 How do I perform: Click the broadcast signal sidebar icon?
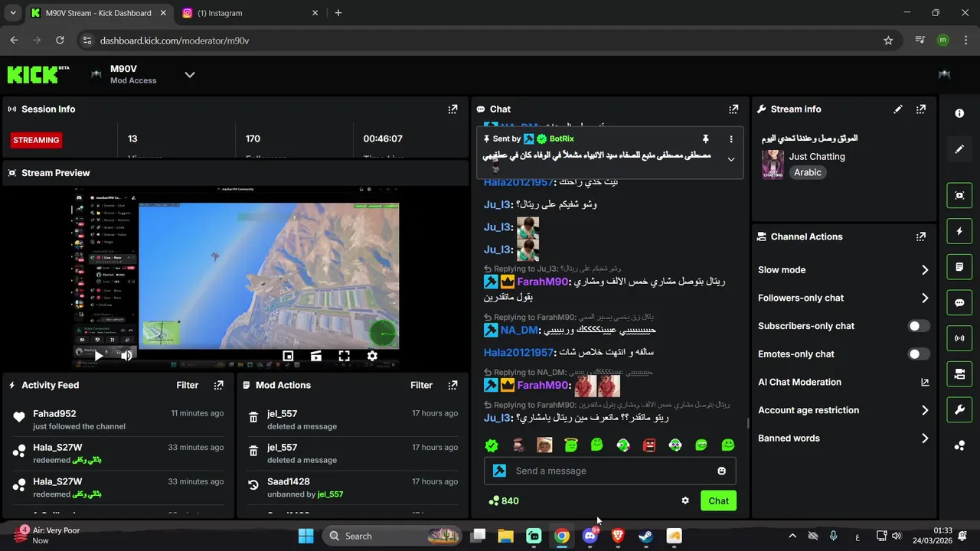pos(959,338)
